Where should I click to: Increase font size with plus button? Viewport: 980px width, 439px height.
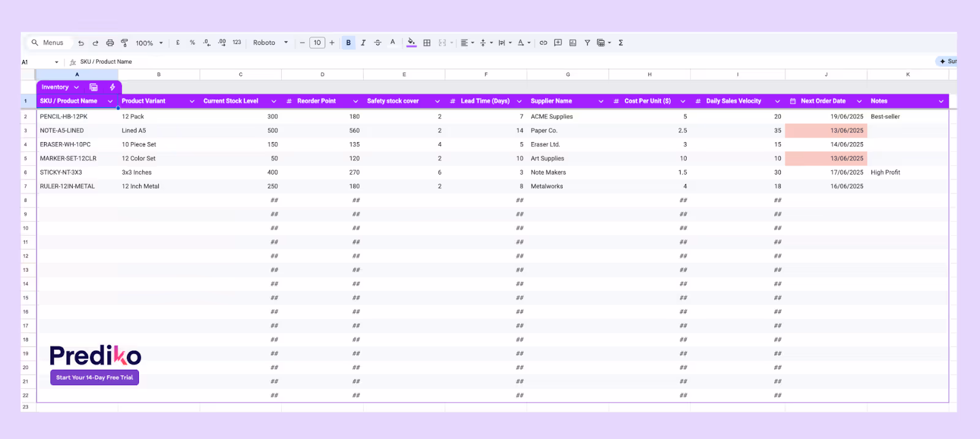coord(332,43)
